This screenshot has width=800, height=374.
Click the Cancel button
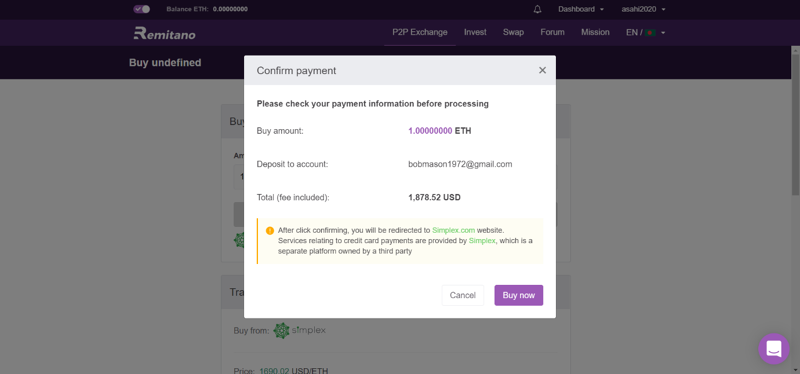pyautogui.click(x=462, y=295)
